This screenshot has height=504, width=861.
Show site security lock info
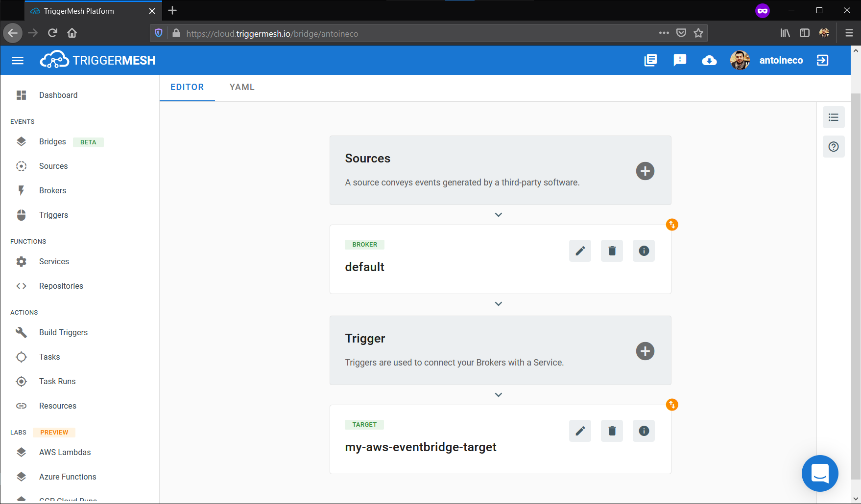[x=176, y=33]
